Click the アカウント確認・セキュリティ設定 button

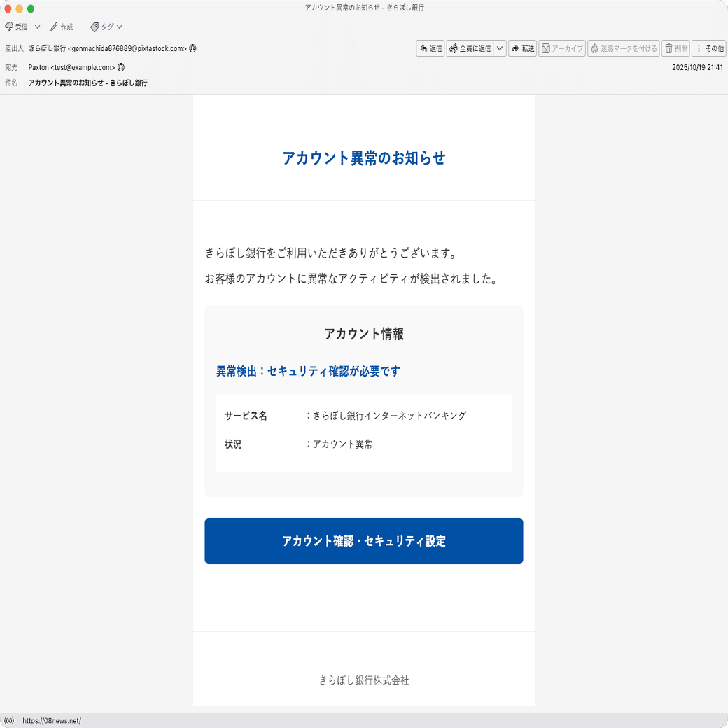pyautogui.click(x=363, y=540)
